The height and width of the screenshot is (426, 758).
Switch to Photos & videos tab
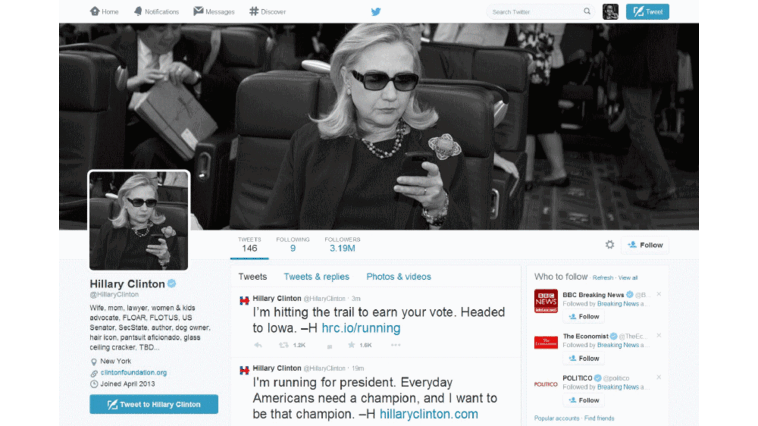[398, 277]
